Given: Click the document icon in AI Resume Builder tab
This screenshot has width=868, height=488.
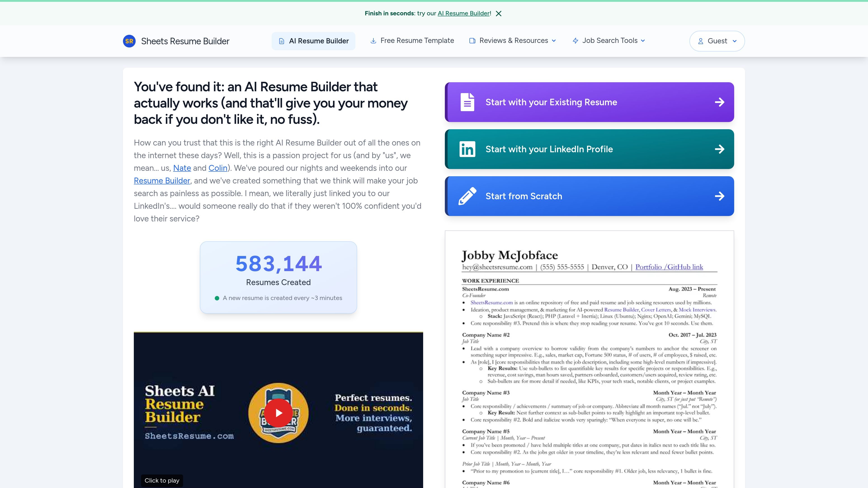Looking at the screenshot, I should [281, 41].
